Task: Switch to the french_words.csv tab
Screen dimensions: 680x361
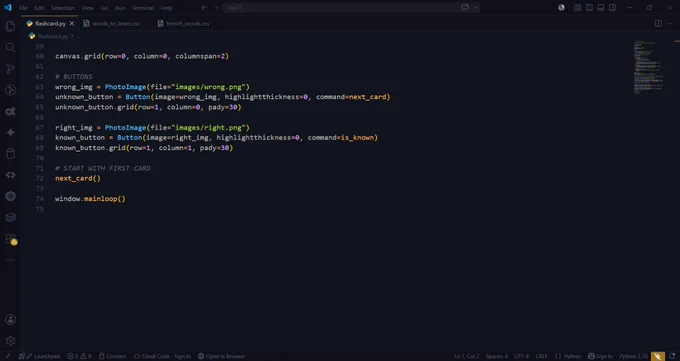Action: [187, 23]
